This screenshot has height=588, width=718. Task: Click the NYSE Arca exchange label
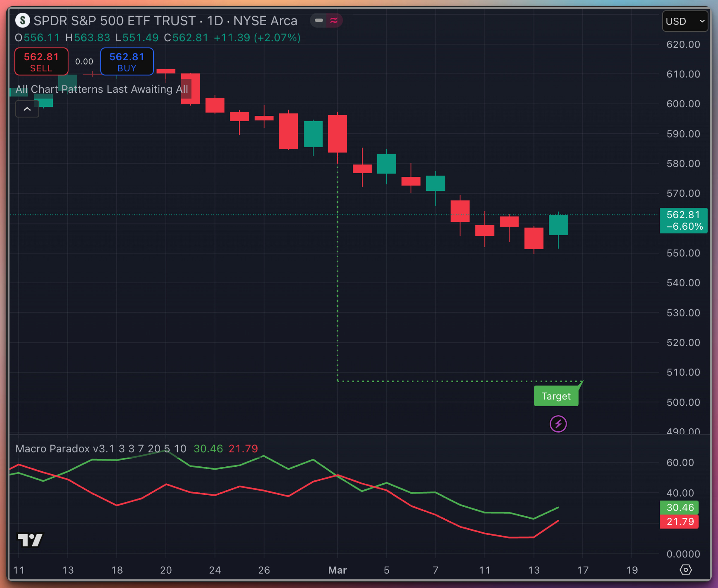point(265,21)
